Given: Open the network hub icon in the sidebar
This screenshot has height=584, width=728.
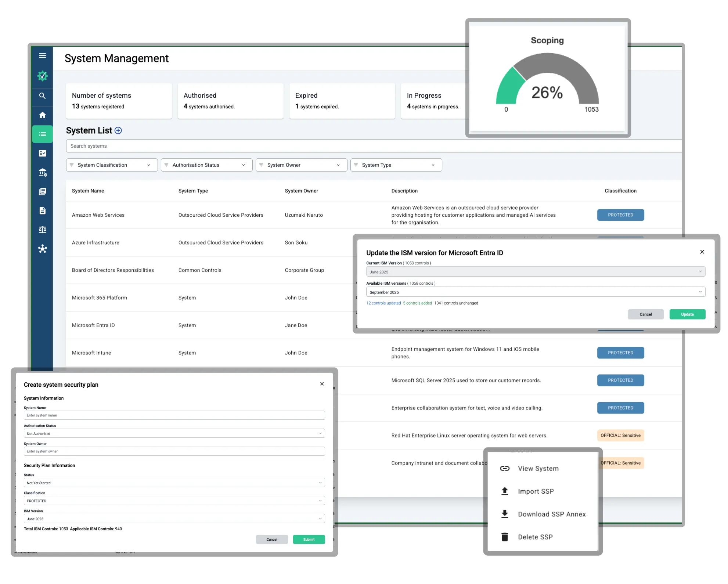Looking at the screenshot, I should pyautogui.click(x=43, y=249).
